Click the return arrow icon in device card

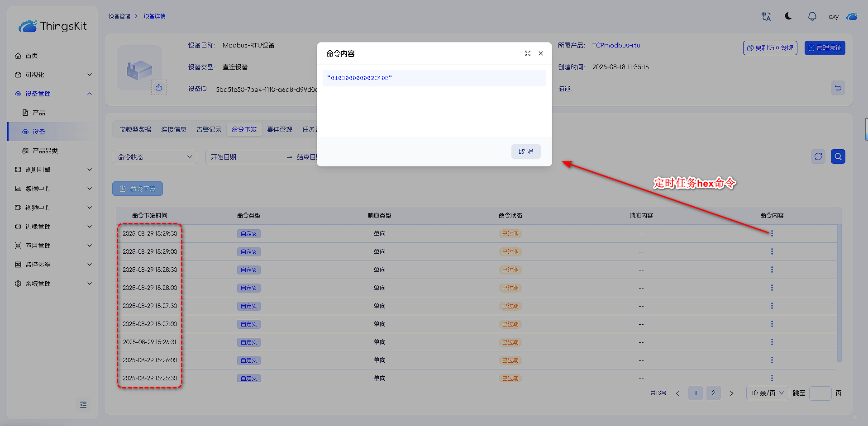click(x=838, y=88)
